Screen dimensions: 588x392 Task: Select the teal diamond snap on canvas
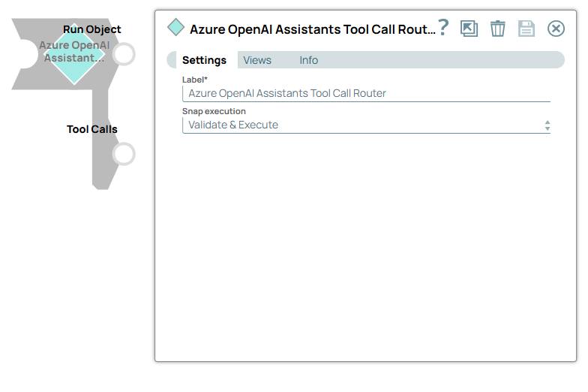(73, 66)
